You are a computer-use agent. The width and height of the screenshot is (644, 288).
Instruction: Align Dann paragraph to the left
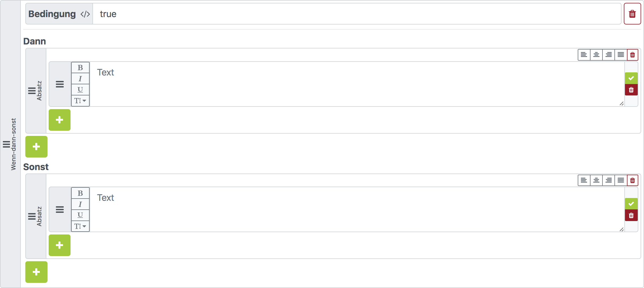[x=584, y=55]
